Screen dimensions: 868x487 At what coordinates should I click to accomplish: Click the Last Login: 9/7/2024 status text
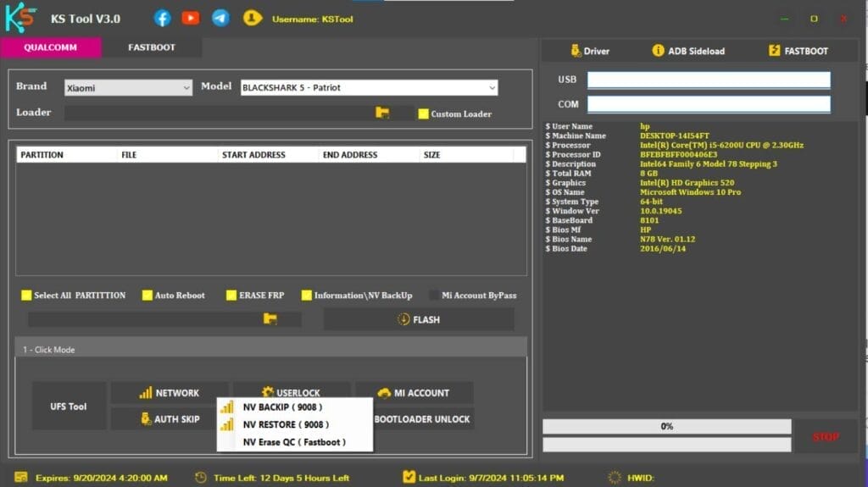pyautogui.click(x=491, y=478)
